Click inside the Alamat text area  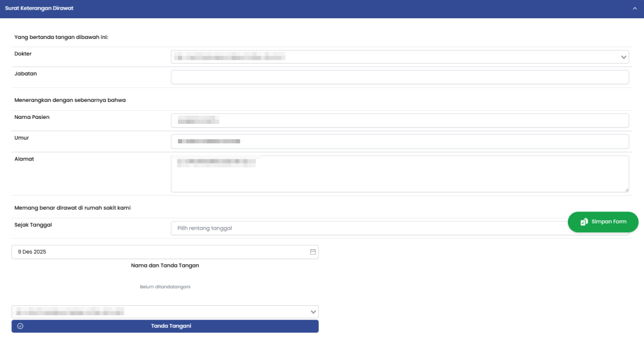pyautogui.click(x=399, y=174)
